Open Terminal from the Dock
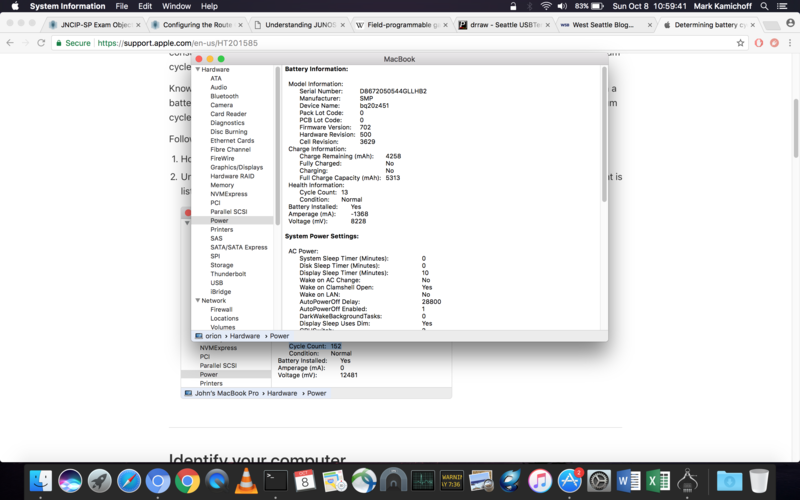The height and width of the screenshot is (500, 800). (275, 481)
